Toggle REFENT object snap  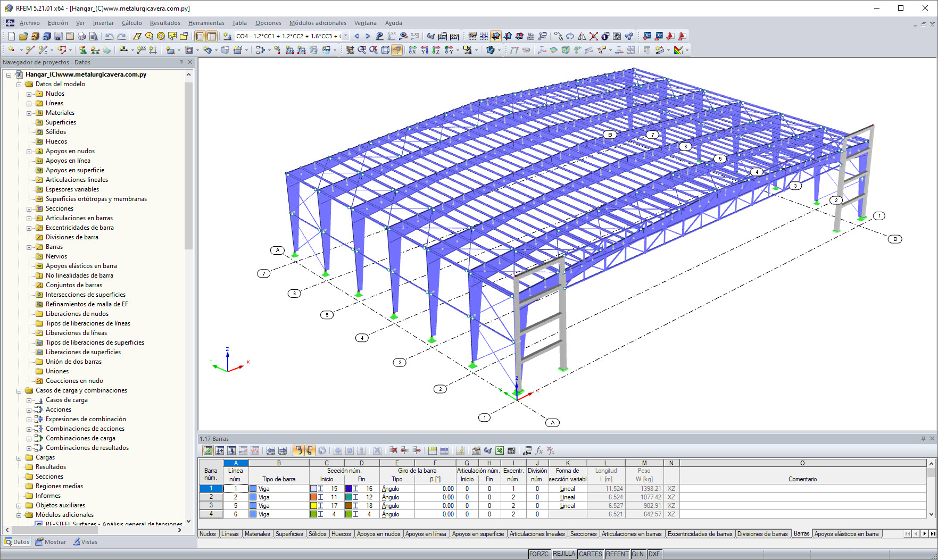point(617,554)
